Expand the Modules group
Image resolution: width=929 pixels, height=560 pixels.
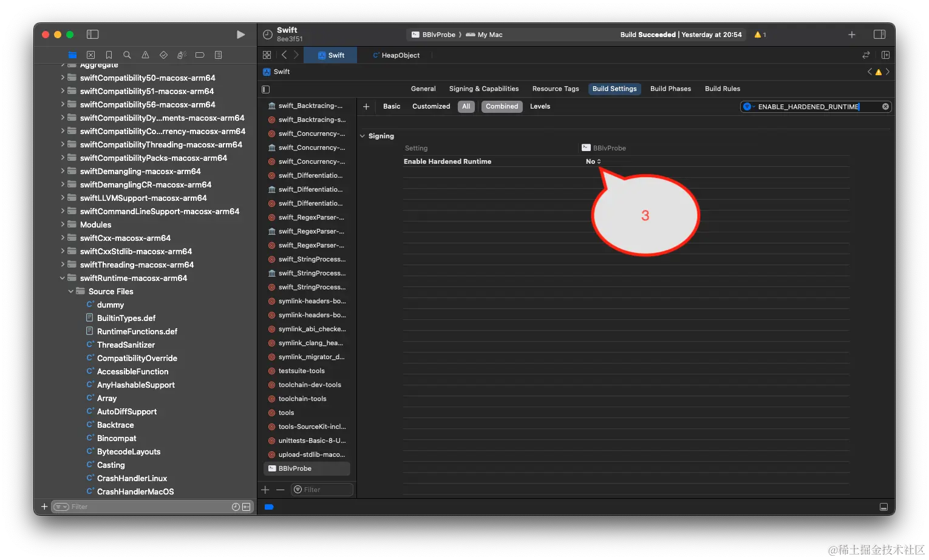point(63,224)
